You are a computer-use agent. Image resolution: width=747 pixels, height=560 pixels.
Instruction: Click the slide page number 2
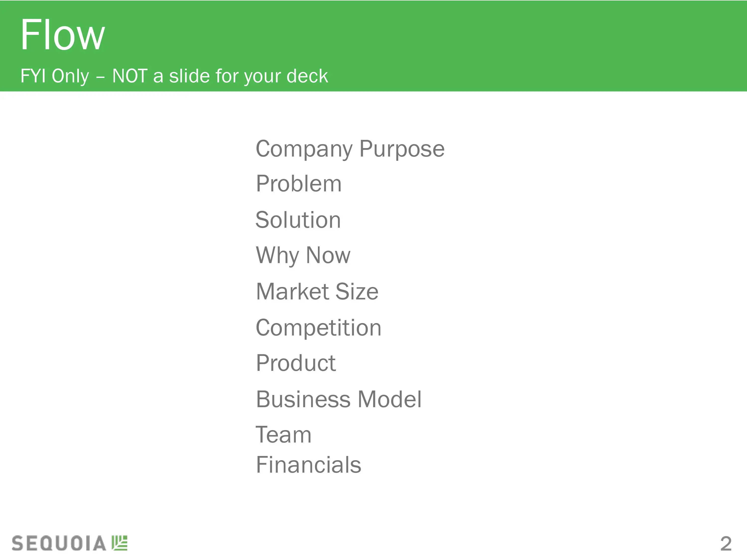[726, 544]
